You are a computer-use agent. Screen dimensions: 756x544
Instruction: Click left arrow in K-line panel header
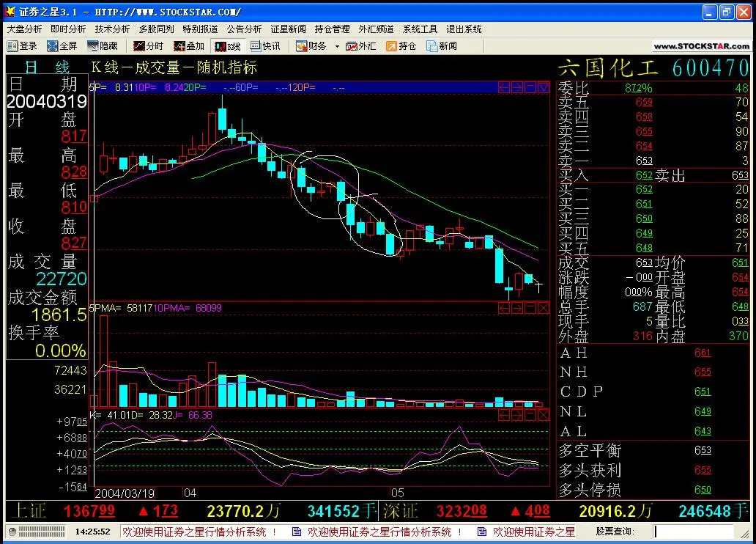504,87
